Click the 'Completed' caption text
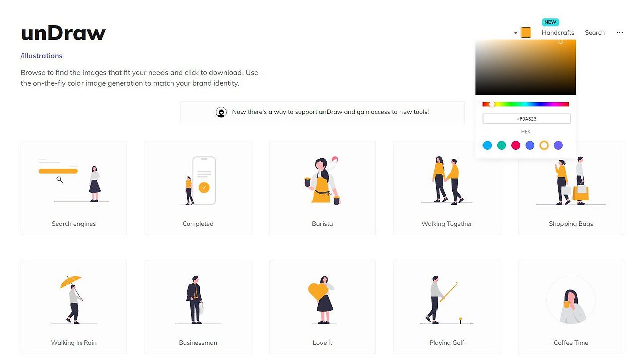644x361 pixels. 198,224
